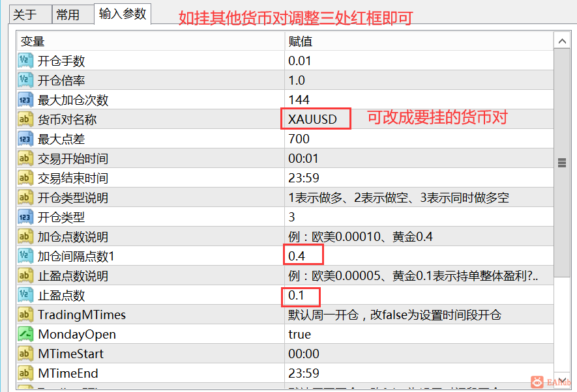Screen dimensions: 577x392
Task: Click the string icon beside 交易开始时间
Action: (x=25, y=158)
